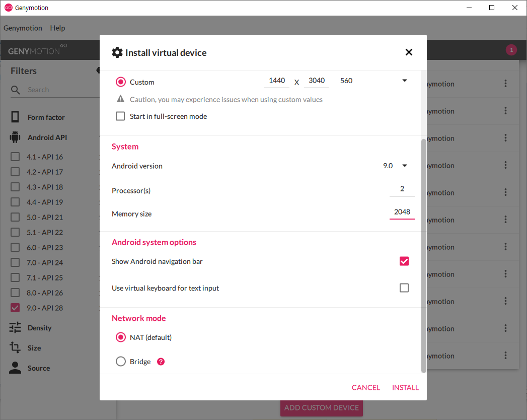Click the gear icon beside Install virtual device

click(x=117, y=52)
